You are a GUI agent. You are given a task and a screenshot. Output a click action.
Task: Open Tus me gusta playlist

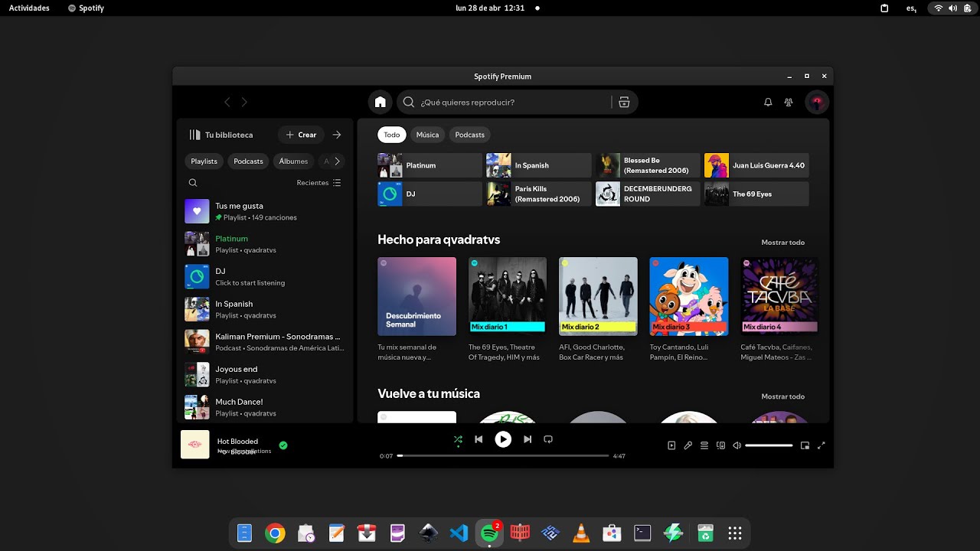coord(265,211)
